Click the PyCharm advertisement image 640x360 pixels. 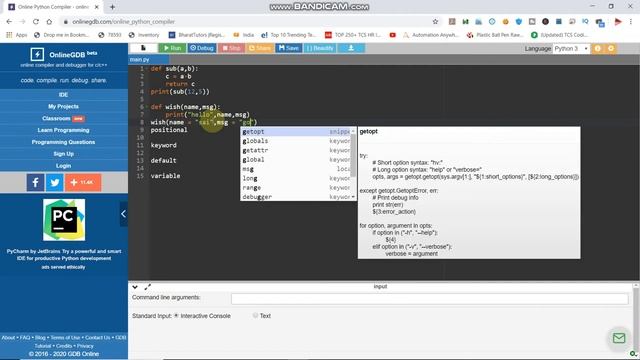click(x=64, y=220)
